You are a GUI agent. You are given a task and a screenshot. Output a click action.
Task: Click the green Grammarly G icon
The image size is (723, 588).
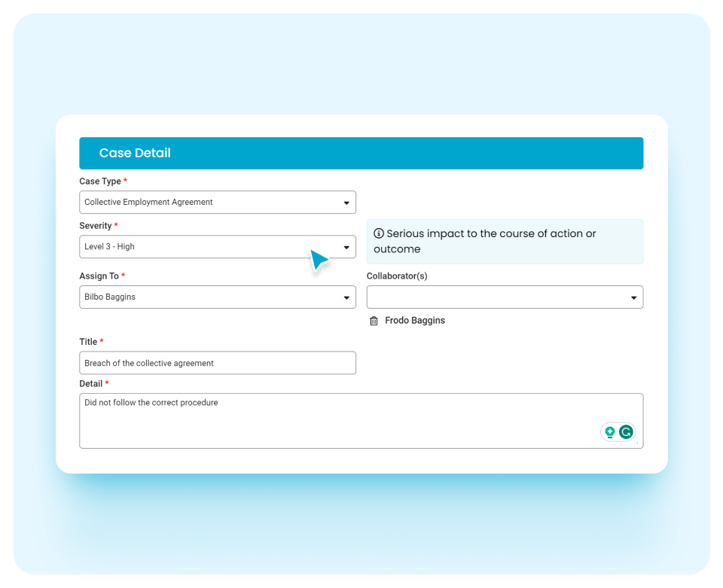(x=625, y=431)
